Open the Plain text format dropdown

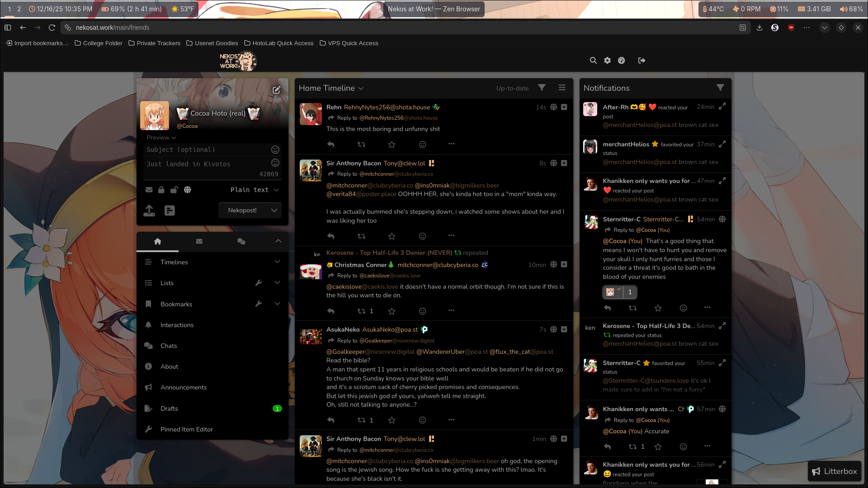click(x=255, y=190)
